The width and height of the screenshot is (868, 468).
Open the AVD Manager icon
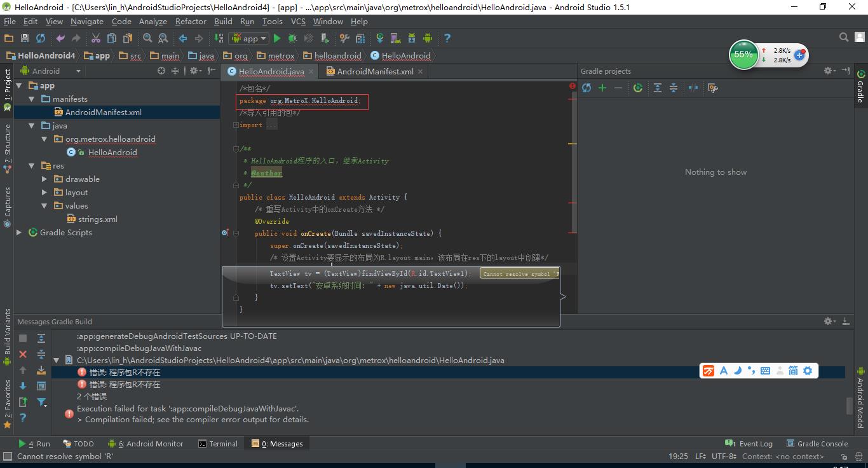[395, 38]
